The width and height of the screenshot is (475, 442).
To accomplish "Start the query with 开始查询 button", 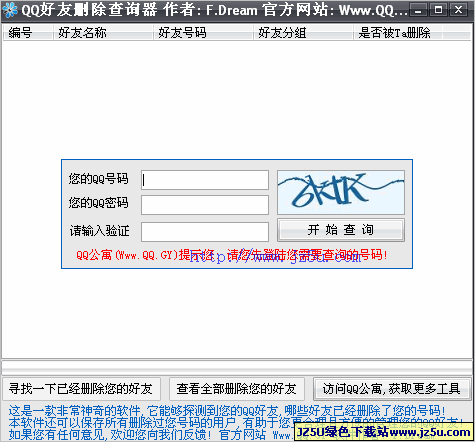I will pos(341,230).
